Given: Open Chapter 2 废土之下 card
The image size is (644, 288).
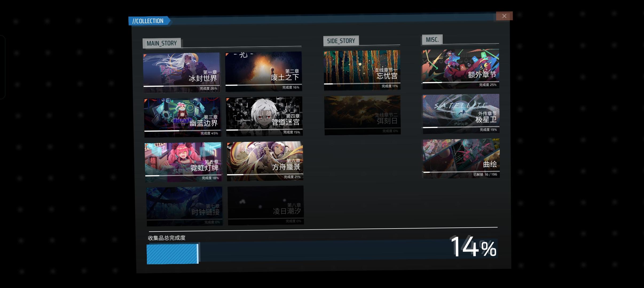Looking at the screenshot, I should (x=264, y=71).
